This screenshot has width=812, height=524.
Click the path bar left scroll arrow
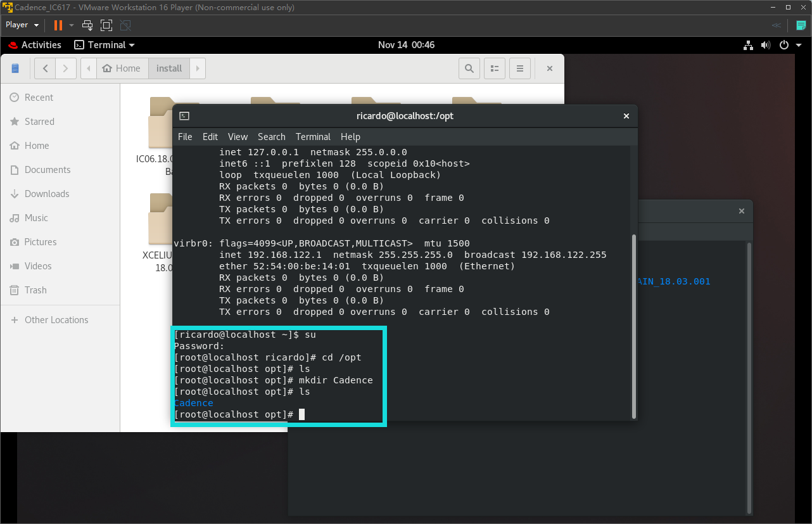pyautogui.click(x=89, y=68)
